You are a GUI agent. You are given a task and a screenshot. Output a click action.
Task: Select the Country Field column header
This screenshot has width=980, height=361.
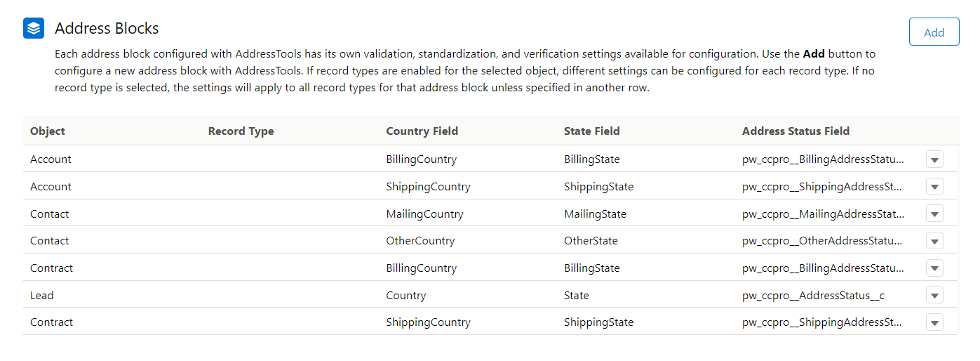[422, 131]
